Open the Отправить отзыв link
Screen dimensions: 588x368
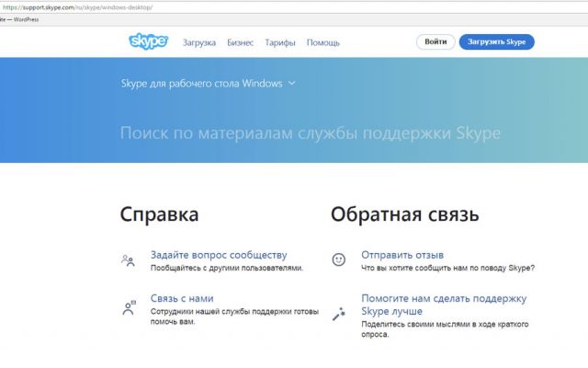[x=402, y=255]
